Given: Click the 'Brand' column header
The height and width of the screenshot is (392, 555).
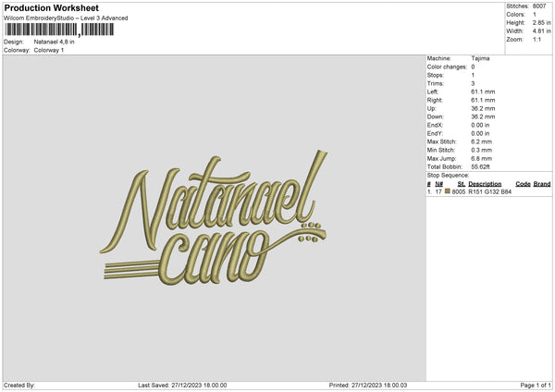Looking at the screenshot, I should 542,184.
